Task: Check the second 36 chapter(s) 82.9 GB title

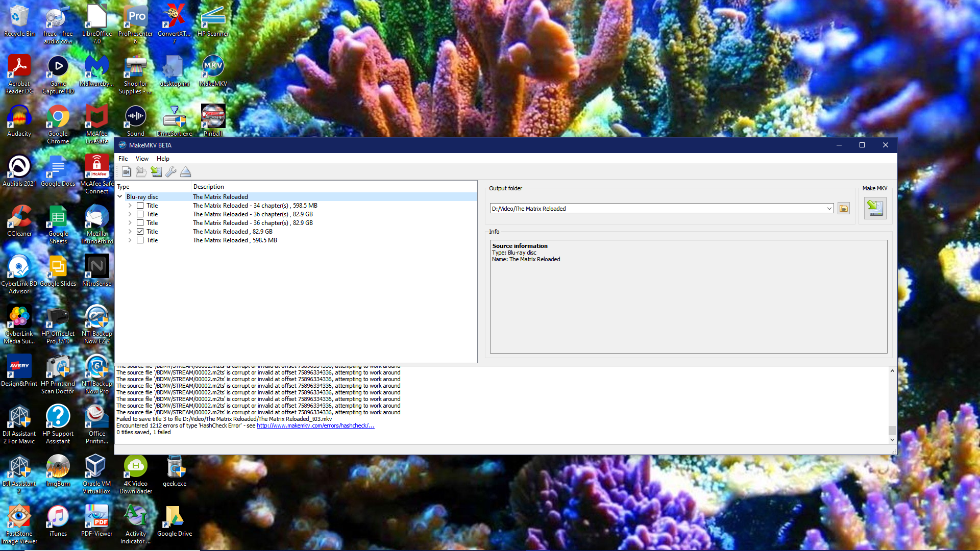Action: (140, 223)
